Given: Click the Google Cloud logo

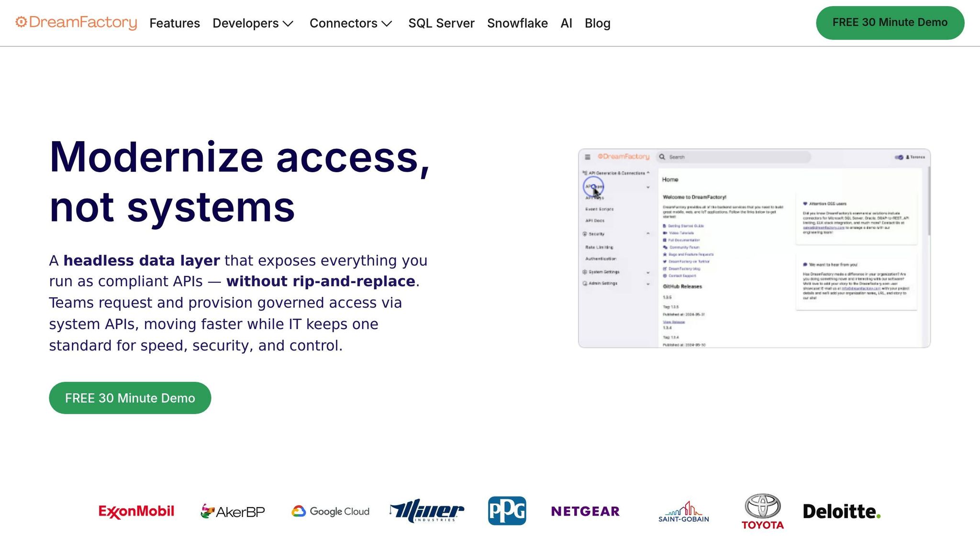Looking at the screenshot, I should [x=330, y=511].
